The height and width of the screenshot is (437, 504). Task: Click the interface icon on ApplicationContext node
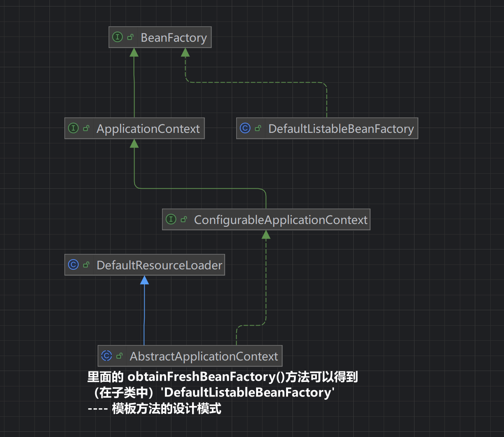73,128
